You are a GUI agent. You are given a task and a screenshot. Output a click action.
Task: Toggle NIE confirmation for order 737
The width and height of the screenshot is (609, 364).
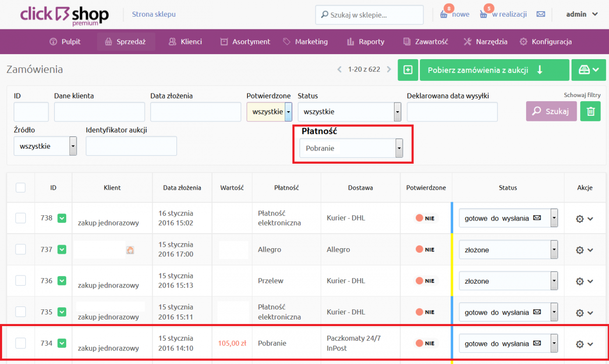click(425, 250)
